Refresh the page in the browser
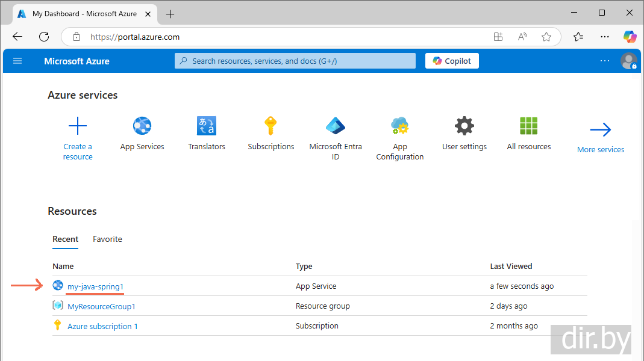The height and width of the screenshot is (361, 644). (44, 37)
